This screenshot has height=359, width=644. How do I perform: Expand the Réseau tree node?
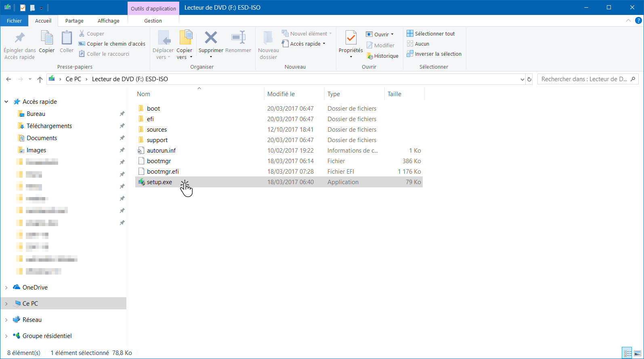6,320
